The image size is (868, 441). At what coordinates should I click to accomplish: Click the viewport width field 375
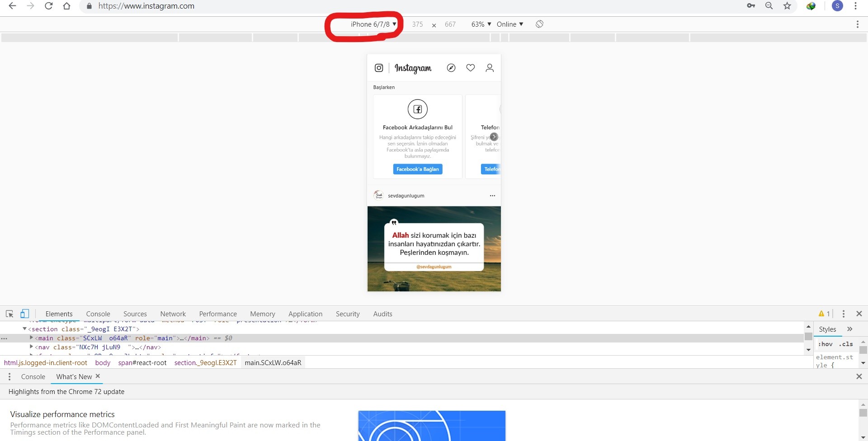coord(417,24)
